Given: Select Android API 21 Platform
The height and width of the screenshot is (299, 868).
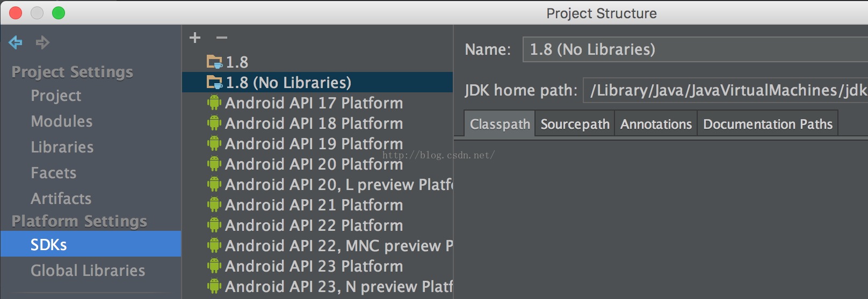Looking at the screenshot, I should 314,205.
